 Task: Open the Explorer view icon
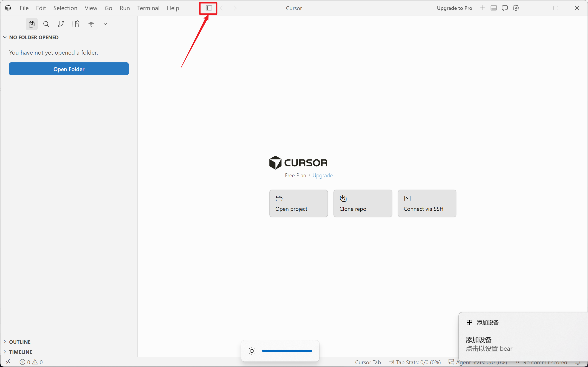point(32,24)
